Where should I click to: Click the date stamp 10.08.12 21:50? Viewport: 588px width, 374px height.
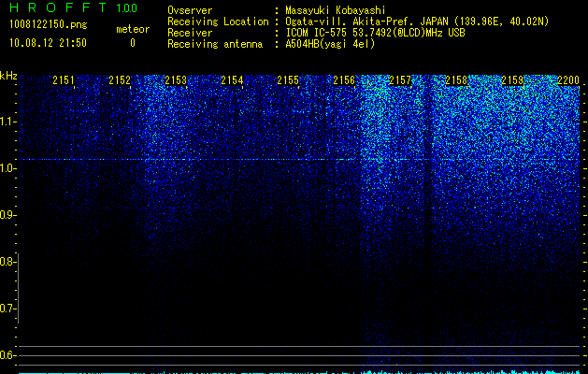pos(48,43)
